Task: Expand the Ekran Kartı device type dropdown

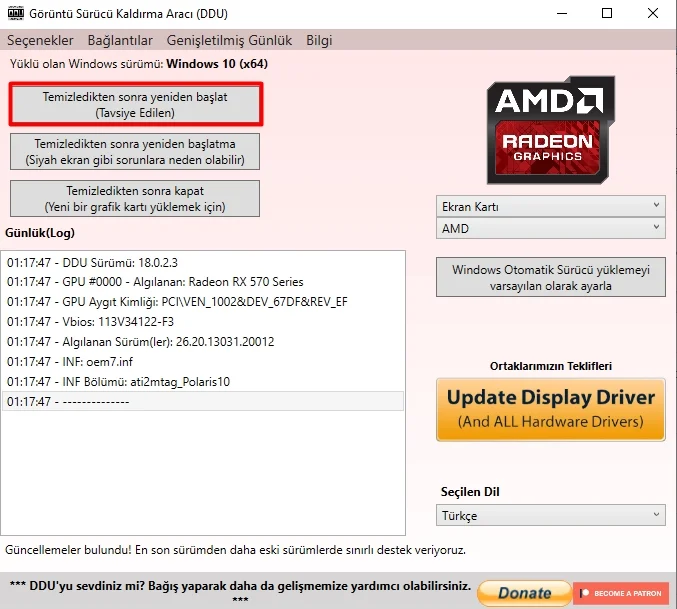Action: click(551, 206)
